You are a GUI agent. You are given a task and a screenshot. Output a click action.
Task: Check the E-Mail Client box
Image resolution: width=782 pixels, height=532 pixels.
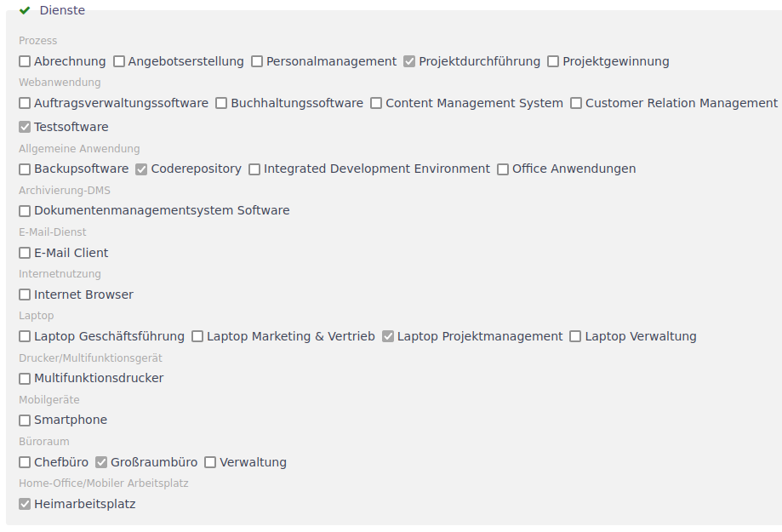[x=25, y=253]
